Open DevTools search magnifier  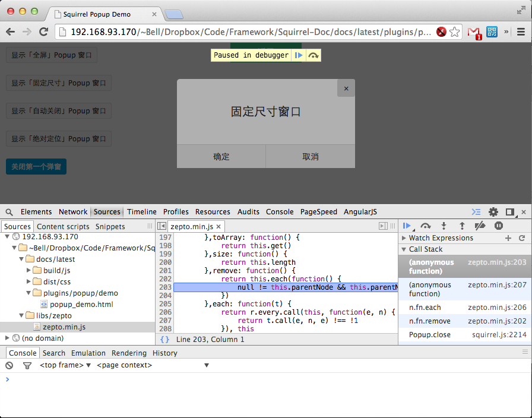click(9, 212)
